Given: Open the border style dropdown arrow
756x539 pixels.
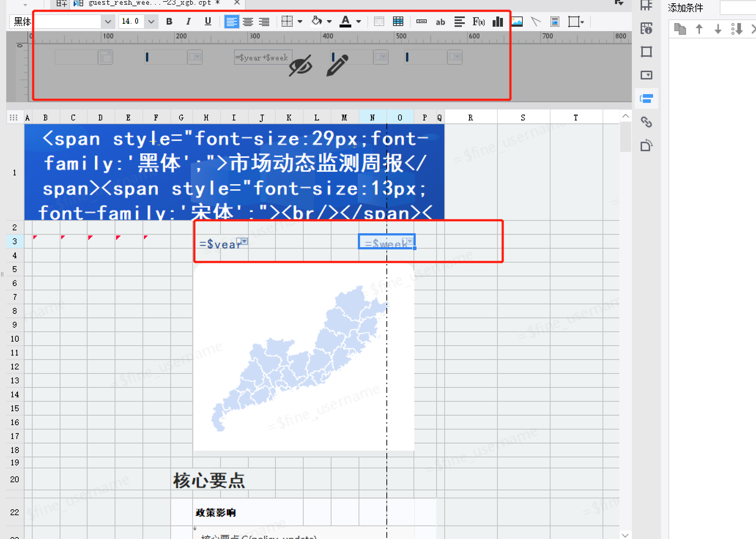Looking at the screenshot, I should pyautogui.click(x=300, y=22).
